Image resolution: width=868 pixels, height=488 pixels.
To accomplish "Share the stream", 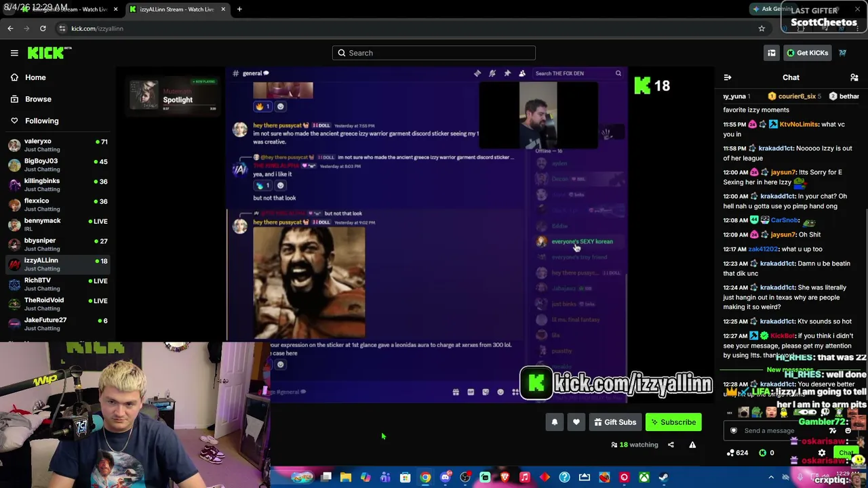I will pyautogui.click(x=671, y=445).
